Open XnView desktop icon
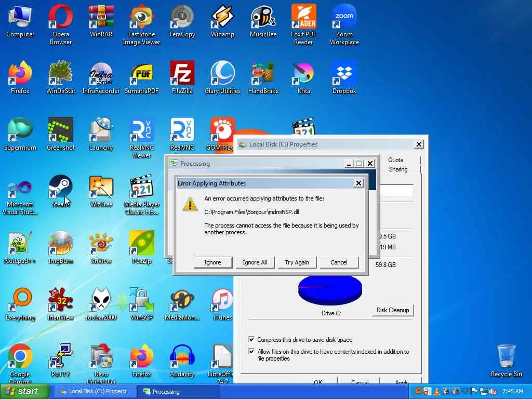Image resolution: width=532 pixels, height=399 pixels. coord(101,247)
